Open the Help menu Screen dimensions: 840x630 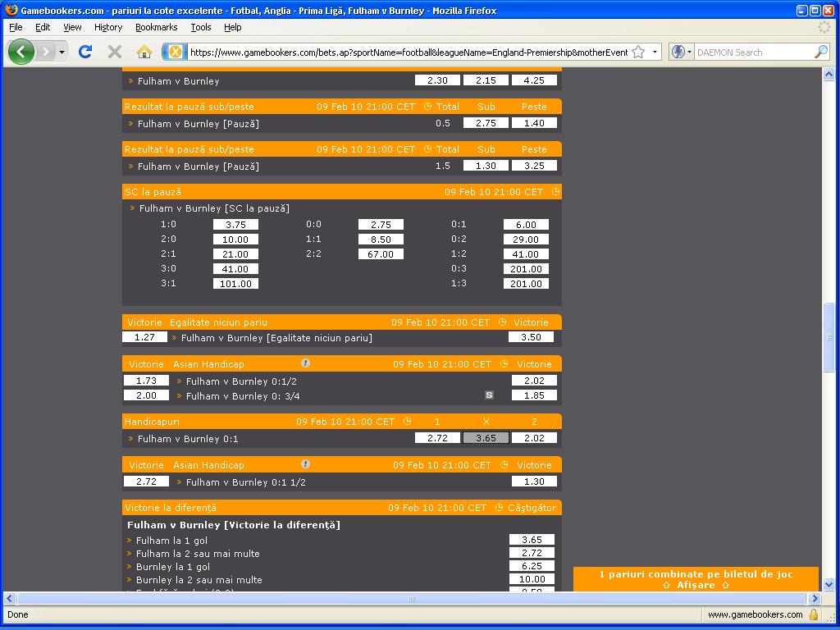(x=232, y=27)
